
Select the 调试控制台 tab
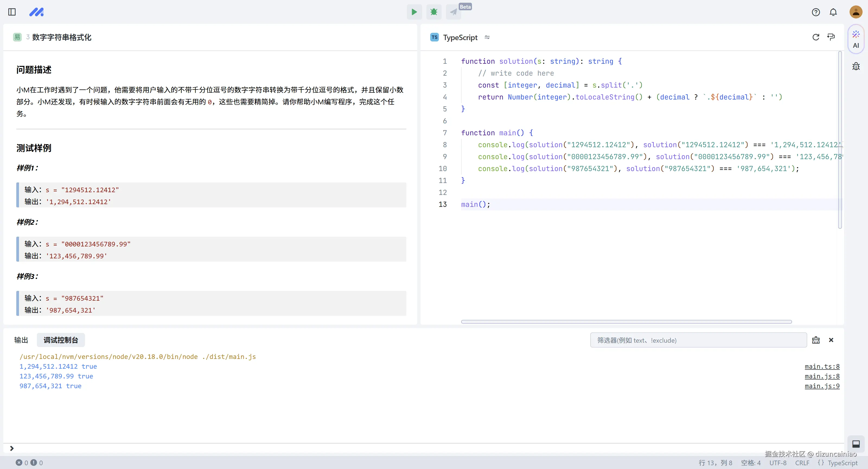(x=61, y=340)
